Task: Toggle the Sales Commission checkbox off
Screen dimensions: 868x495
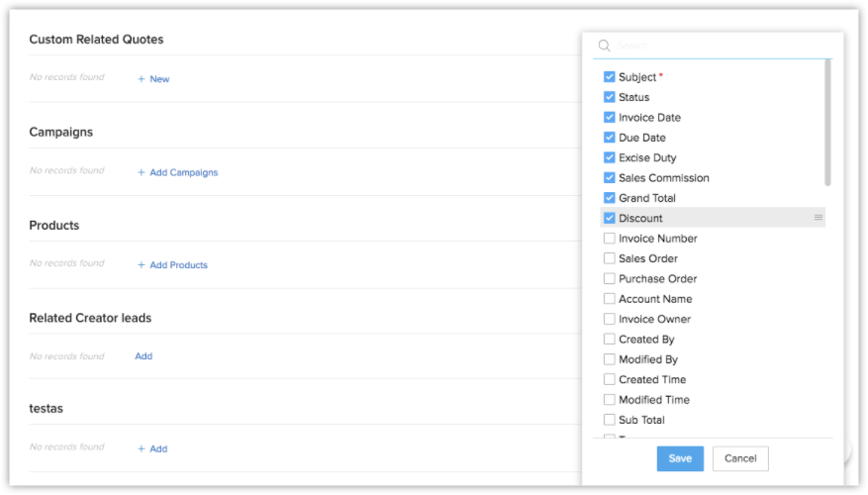Action: pyautogui.click(x=610, y=178)
